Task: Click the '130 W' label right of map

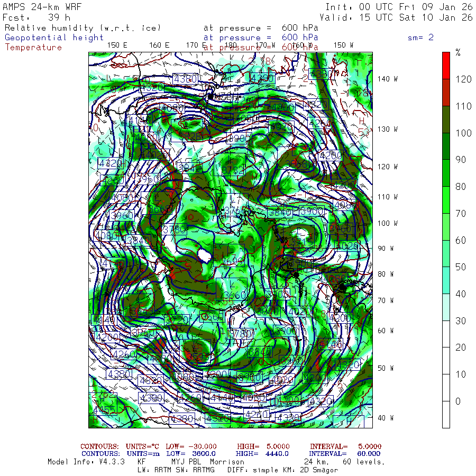Action: click(388, 129)
